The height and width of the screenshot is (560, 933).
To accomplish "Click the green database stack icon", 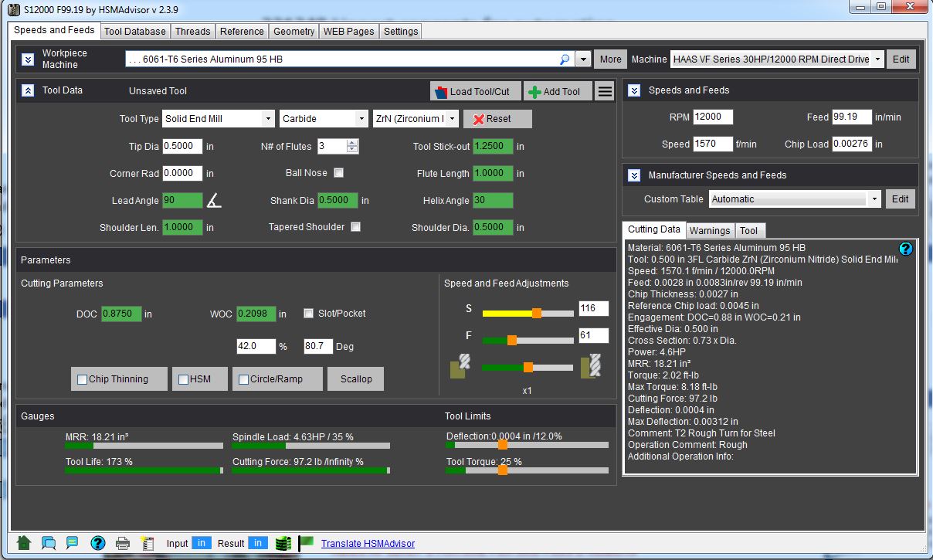I will coord(283,543).
